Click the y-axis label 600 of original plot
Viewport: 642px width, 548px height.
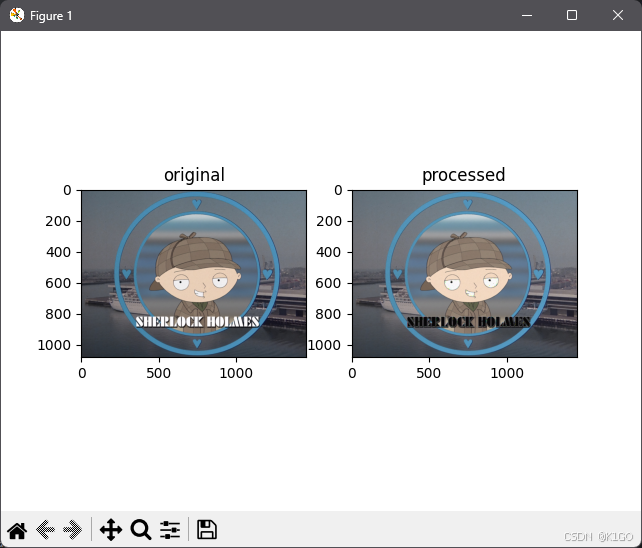(58, 283)
